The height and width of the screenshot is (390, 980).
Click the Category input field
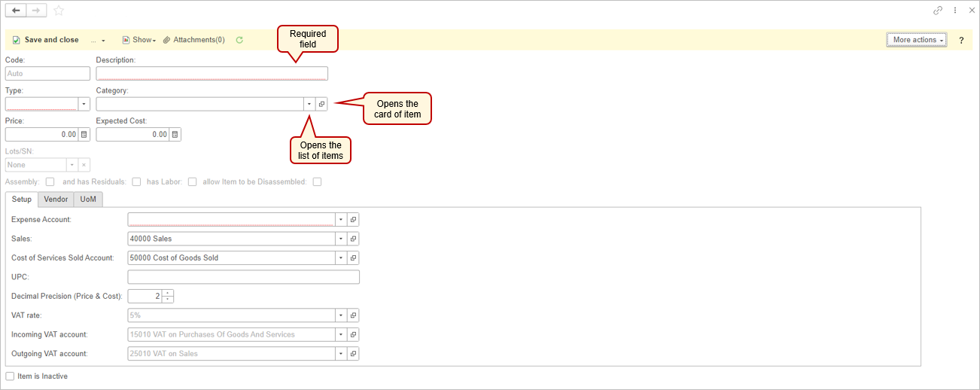(199, 104)
